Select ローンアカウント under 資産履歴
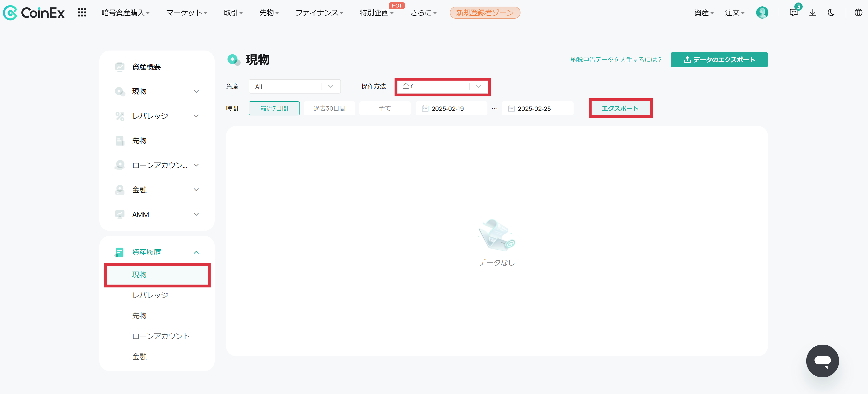Viewport: 868px width, 394px height. tap(161, 336)
